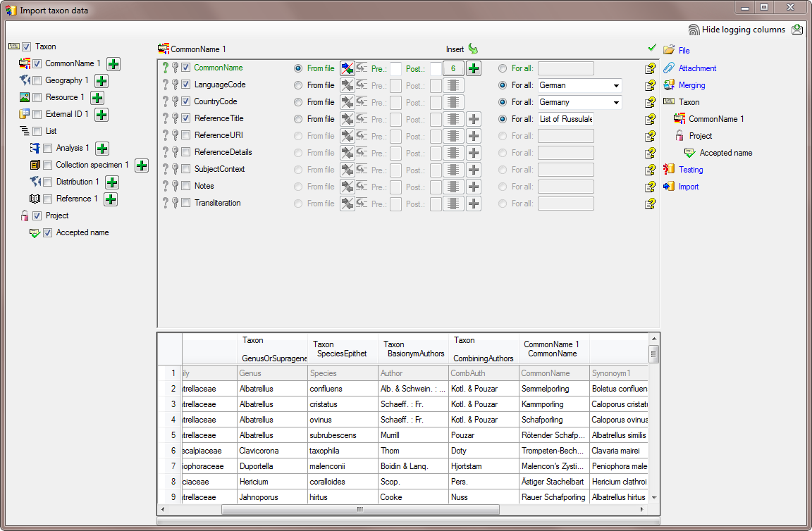Open the Testing step

690,170
